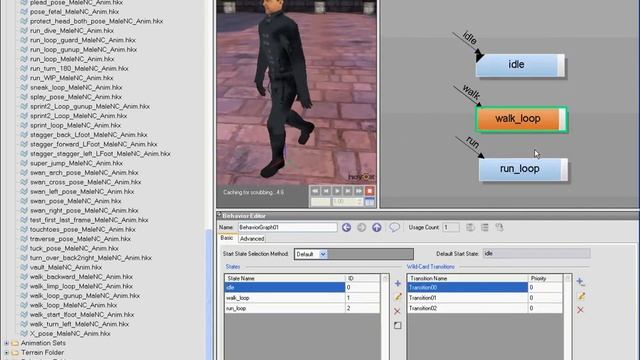Click the Usage Count field
640x360 pixels.
click(x=451, y=227)
